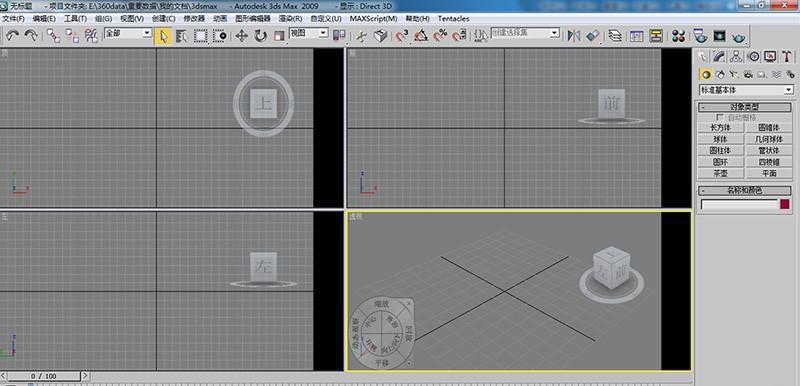
Task: Open the Layer Manager
Action: tap(615, 36)
